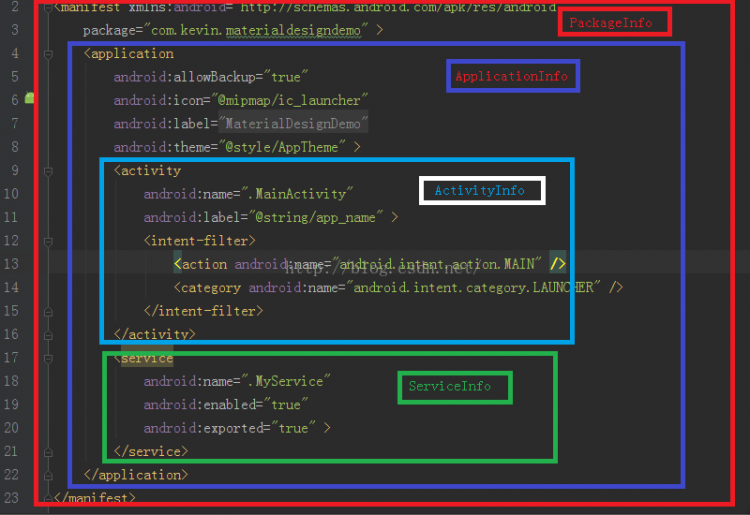
Task: Click fold end marker beside closing manifest tag
Action: [48, 498]
